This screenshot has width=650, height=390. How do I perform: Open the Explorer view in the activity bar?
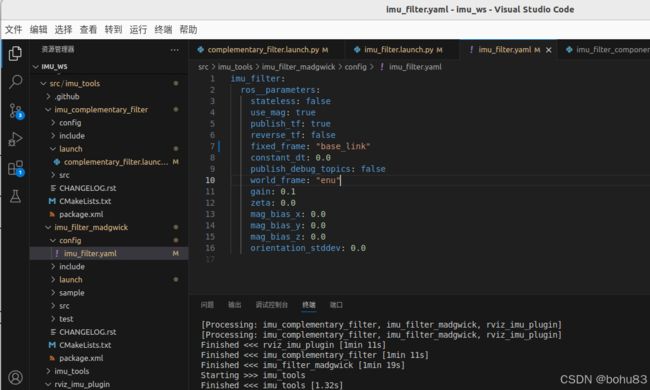pos(15,53)
